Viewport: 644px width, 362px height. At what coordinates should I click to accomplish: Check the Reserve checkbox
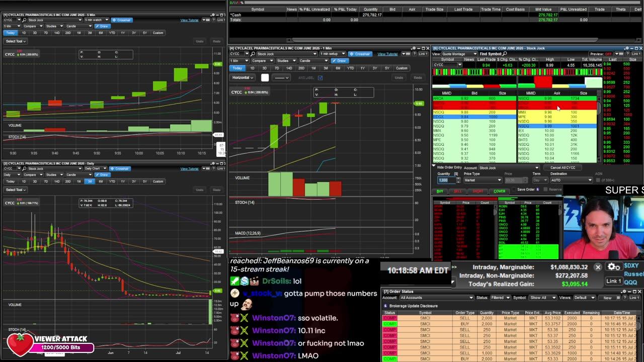[x=545, y=190]
